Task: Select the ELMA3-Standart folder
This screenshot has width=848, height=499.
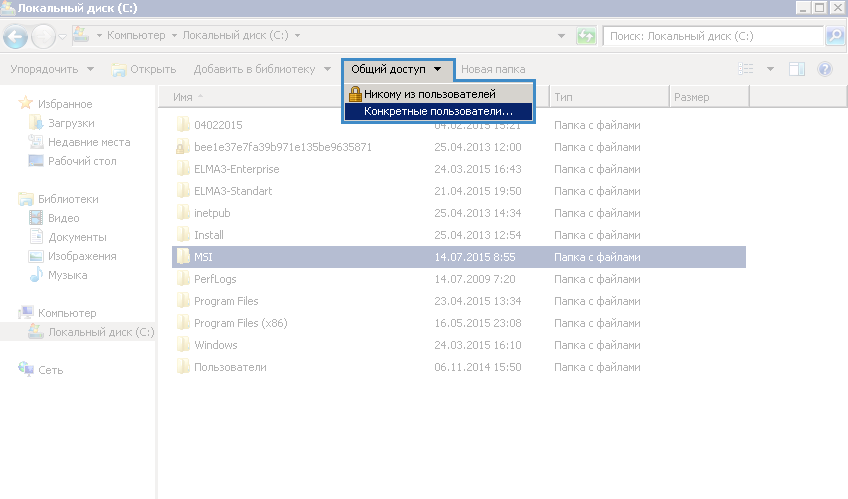Action: (233, 191)
